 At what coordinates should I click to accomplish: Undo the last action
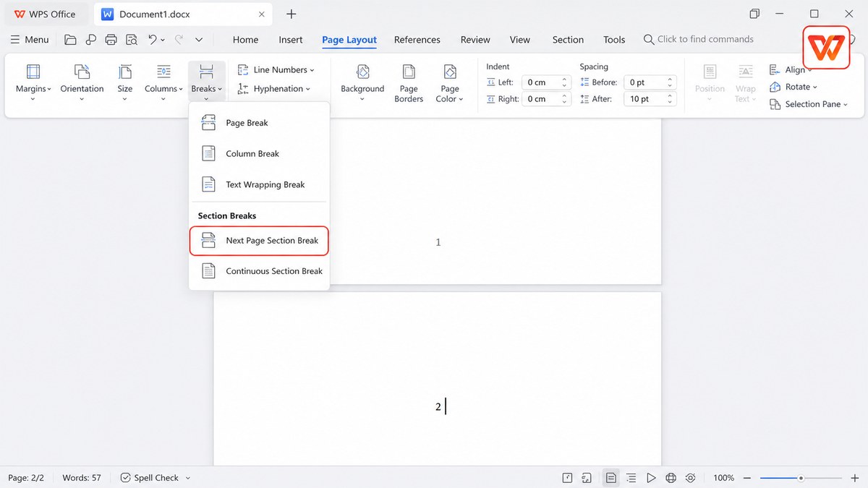(153, 40)
